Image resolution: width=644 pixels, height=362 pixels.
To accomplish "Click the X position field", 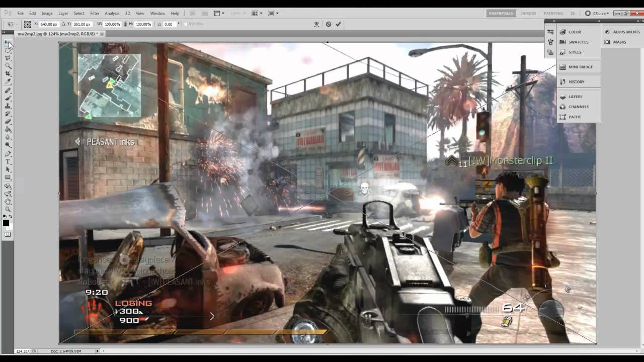I will click(49, 24).
